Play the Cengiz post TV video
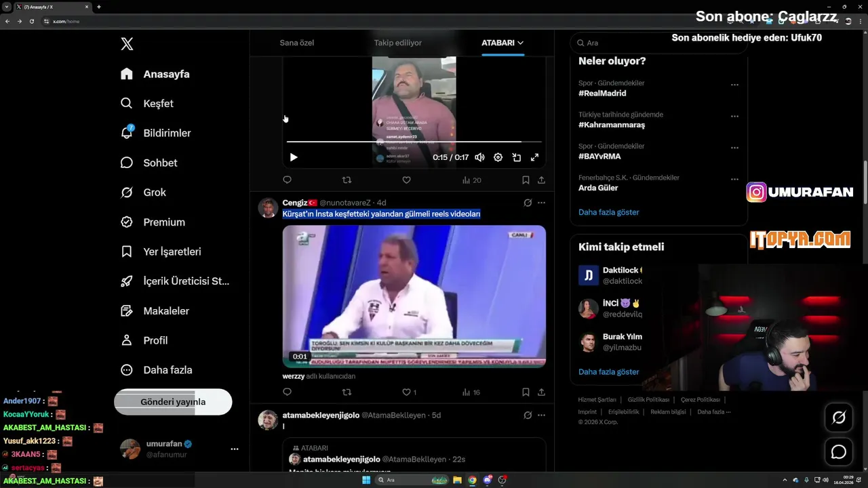The width and height of the screenshot is (868, 488). point(414,296)
